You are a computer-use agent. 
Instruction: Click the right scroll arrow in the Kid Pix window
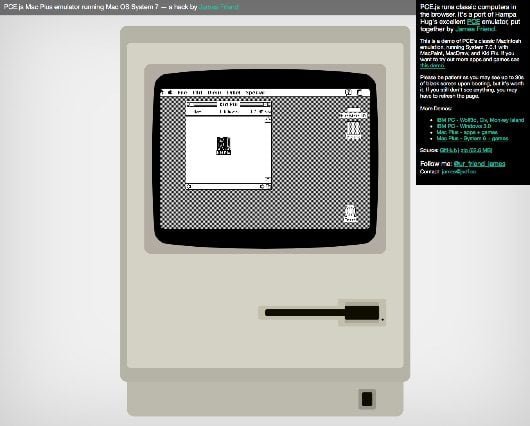262,186
